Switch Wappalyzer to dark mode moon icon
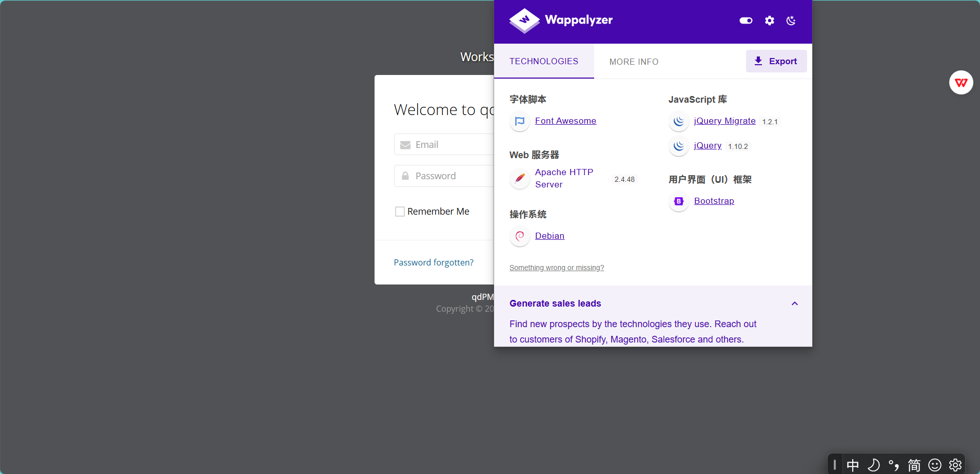The width and height of the screenshot is (980, 474). tap(791, 21)
